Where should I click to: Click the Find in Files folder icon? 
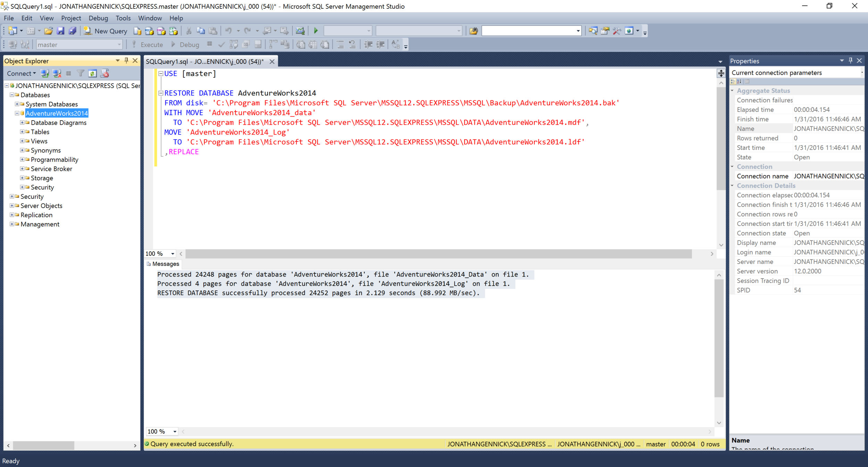click(474, 31)
